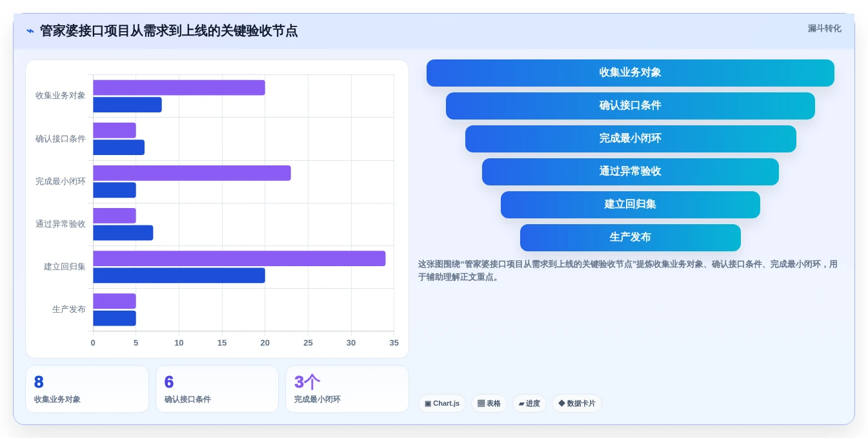This screenshot has height=438, width=868.
Task: Click the purple bar for 生产发布
Action: 114,301
